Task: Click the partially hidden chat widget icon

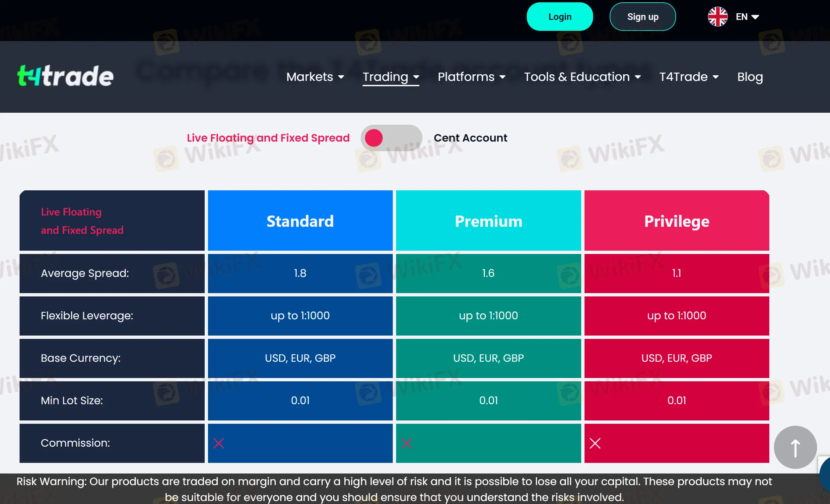Action: 825,474
